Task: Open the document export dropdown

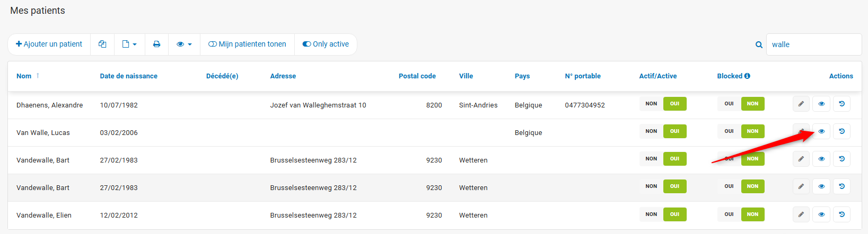Action: pyautogui.click(x=129, y=44)
